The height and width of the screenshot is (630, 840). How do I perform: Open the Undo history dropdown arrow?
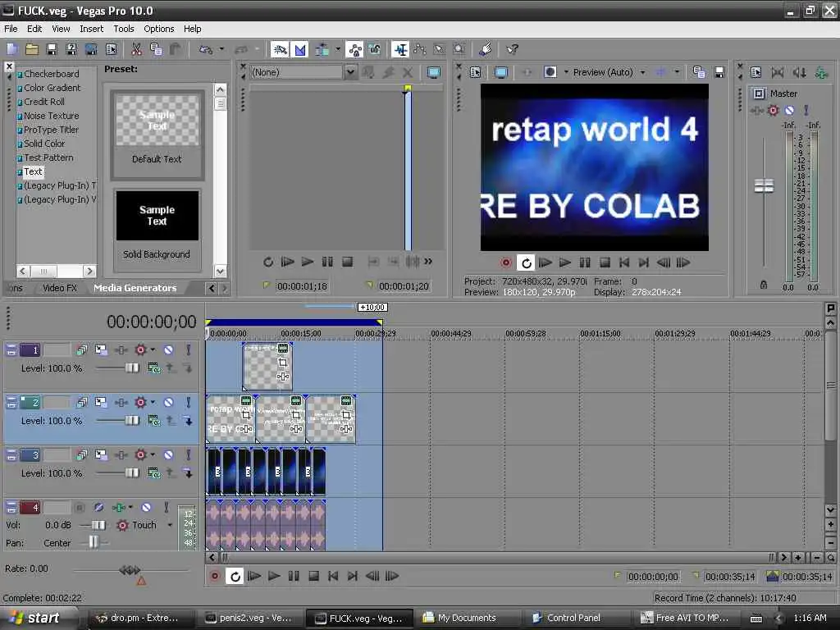click(221, 49)
